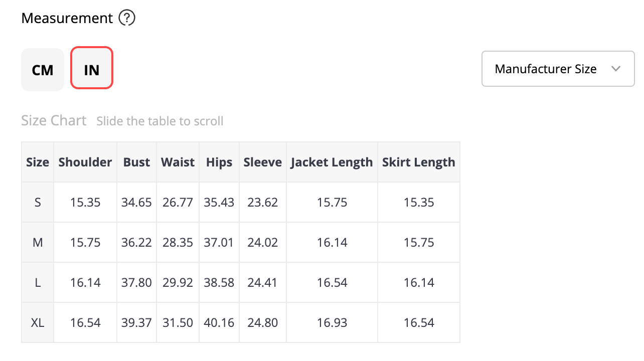Select the L size row label
The height and width of the screenshot is (361, 644).
coord(38,283)
